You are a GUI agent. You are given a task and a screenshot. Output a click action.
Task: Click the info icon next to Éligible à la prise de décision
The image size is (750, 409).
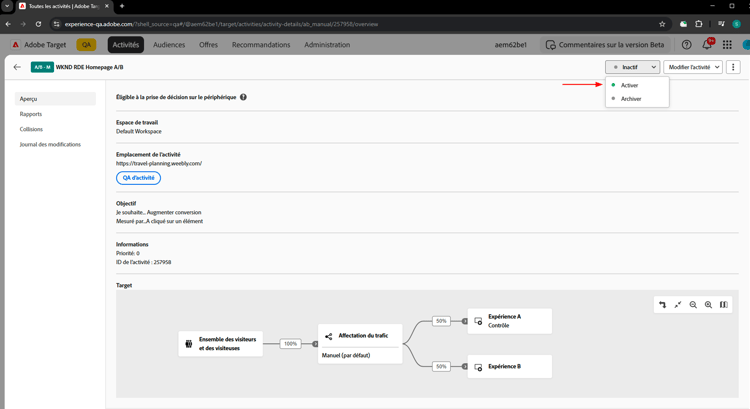[243, 97]
